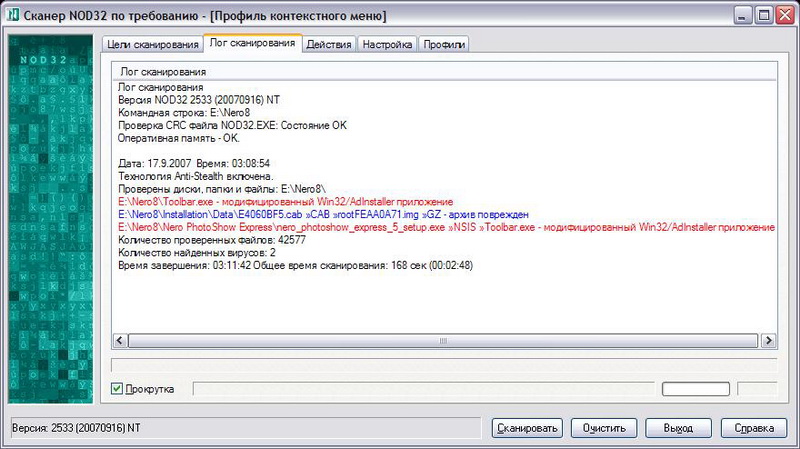Toggle the Прокрутка checkbox
The height and width of the screenshot is (449, 800).
tap(117, 389)
